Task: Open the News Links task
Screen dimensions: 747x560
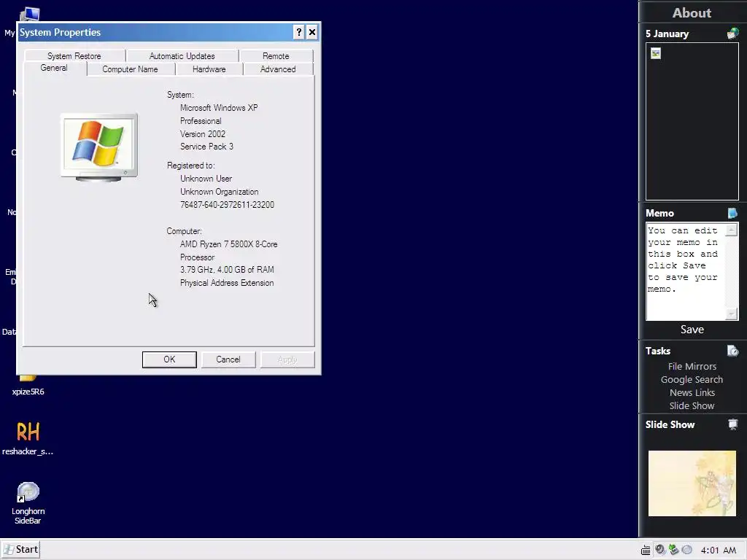Action: 692,392
